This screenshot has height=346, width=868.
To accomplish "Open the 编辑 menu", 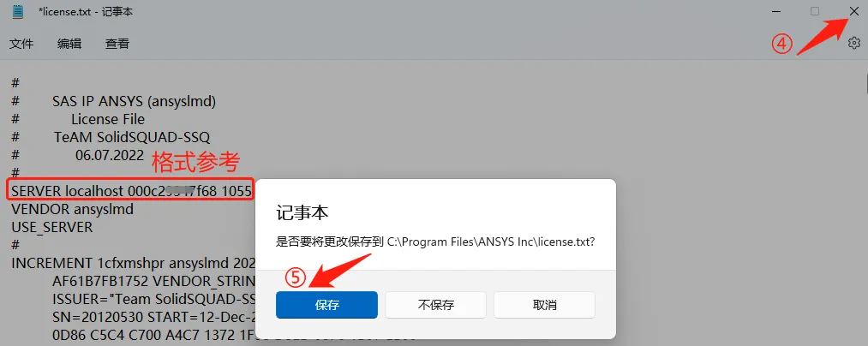I will click(69, 44).
